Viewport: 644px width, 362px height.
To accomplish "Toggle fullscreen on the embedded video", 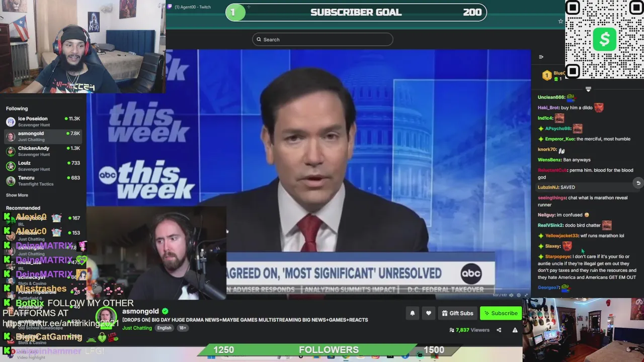I will click(x=526, y=295).
